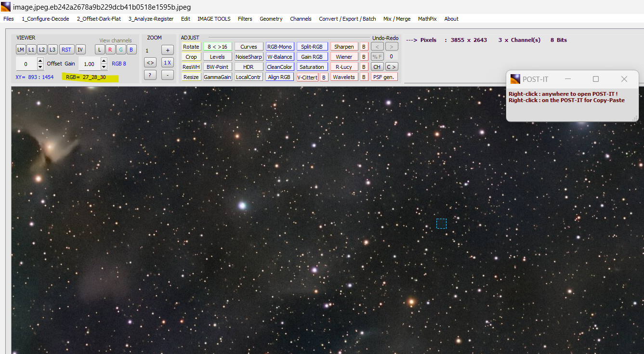Open the Filters menu
The width and height of the screenshot is (644, 354).
[245, 19]
